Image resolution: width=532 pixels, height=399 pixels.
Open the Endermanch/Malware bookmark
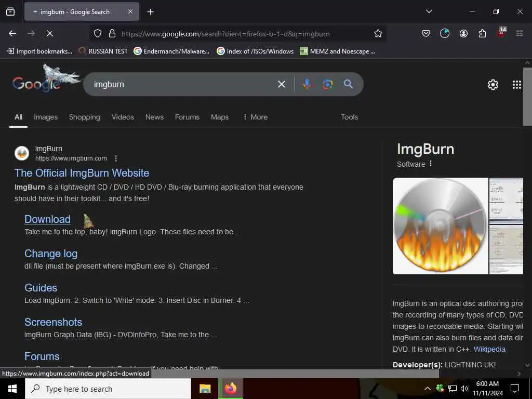[x=171, y=51]
